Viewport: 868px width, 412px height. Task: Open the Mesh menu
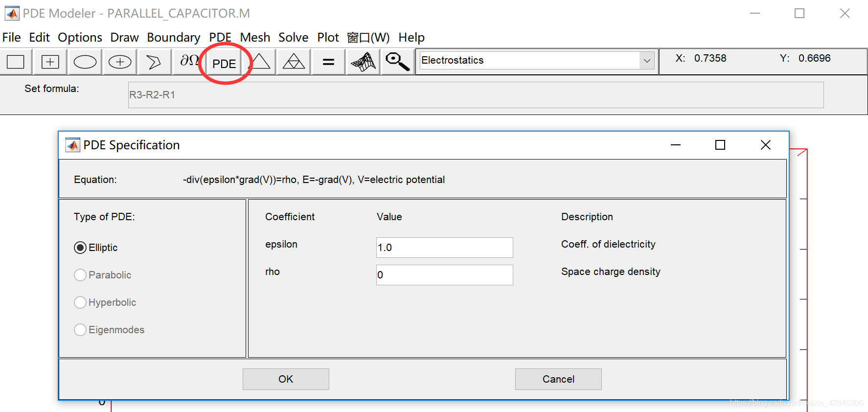coord(255,37)
